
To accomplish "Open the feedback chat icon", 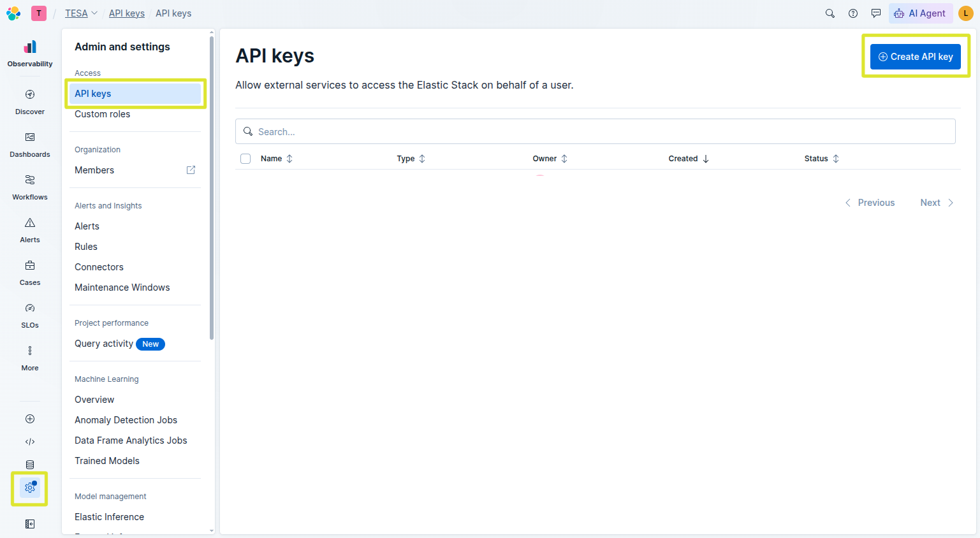I will 876,13.
